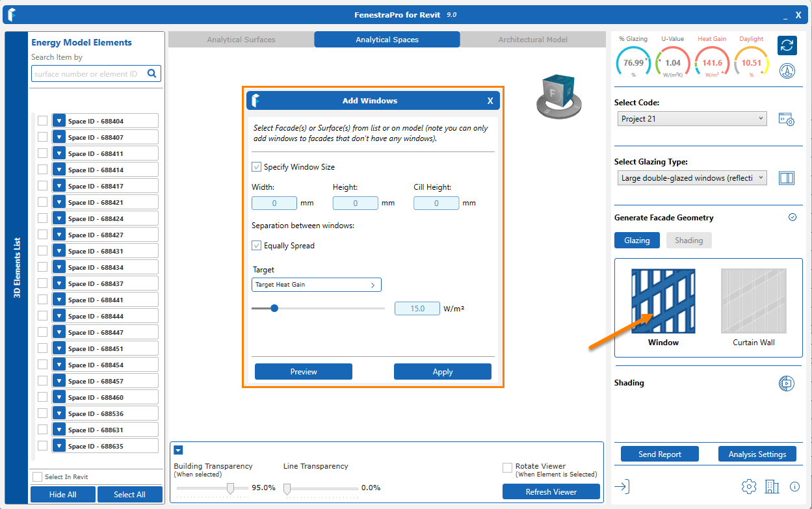Click the exit arrow icon at bottom
Image resolution: width=812 pixels, height=509 pixels.
[x=622, y=486]
